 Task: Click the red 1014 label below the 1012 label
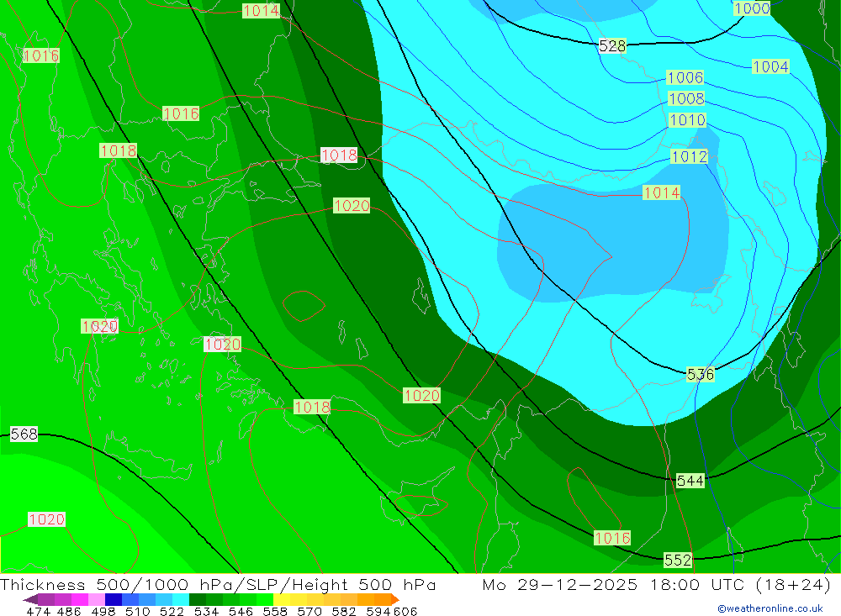[x=661, y=192]
